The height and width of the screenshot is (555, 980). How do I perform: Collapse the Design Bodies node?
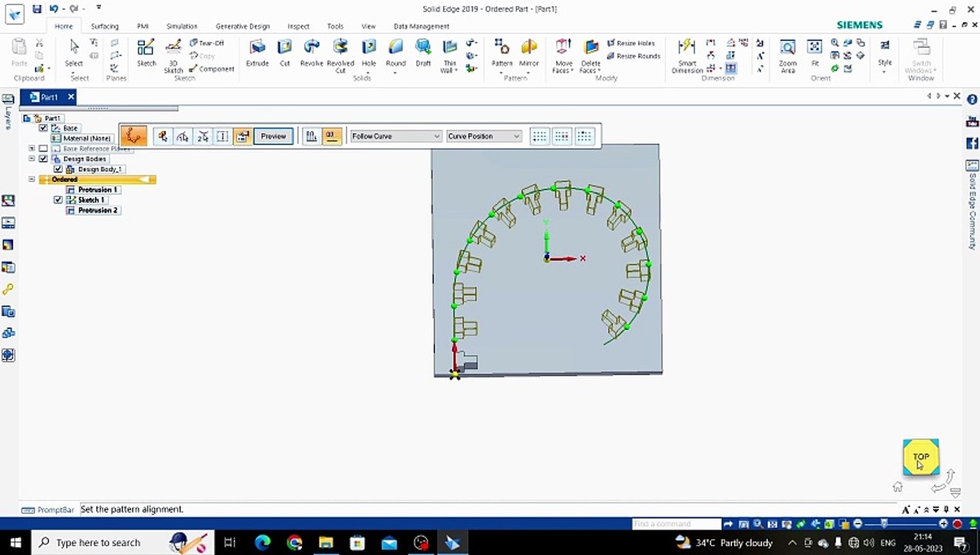tap(32, 159)
